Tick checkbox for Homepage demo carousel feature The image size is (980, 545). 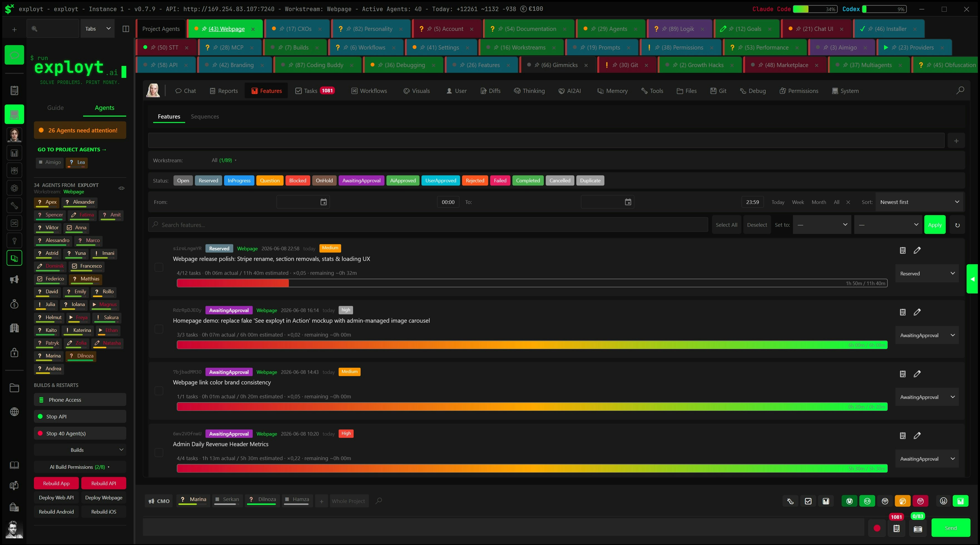(x=159, y=329)
